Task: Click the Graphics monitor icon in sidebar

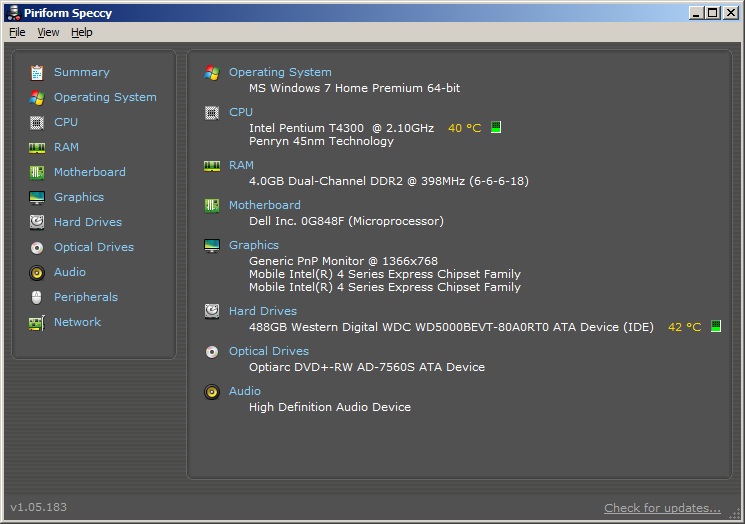Action: [x=37, y=197]
